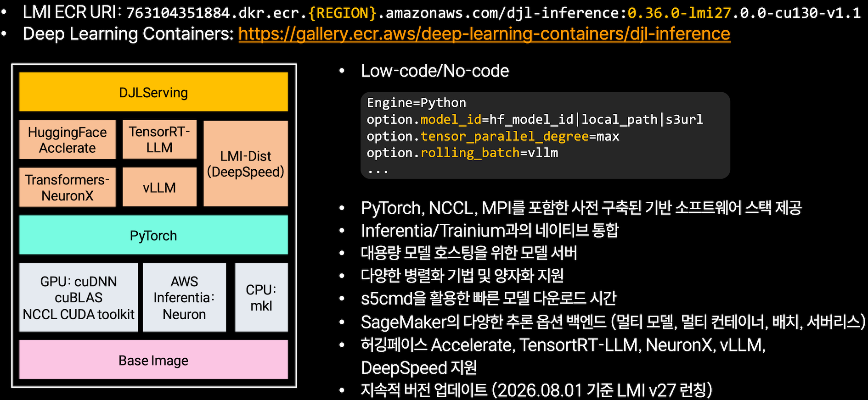
Task: Click the LMI ECR URI image address text
Action: tap(493, 13)
